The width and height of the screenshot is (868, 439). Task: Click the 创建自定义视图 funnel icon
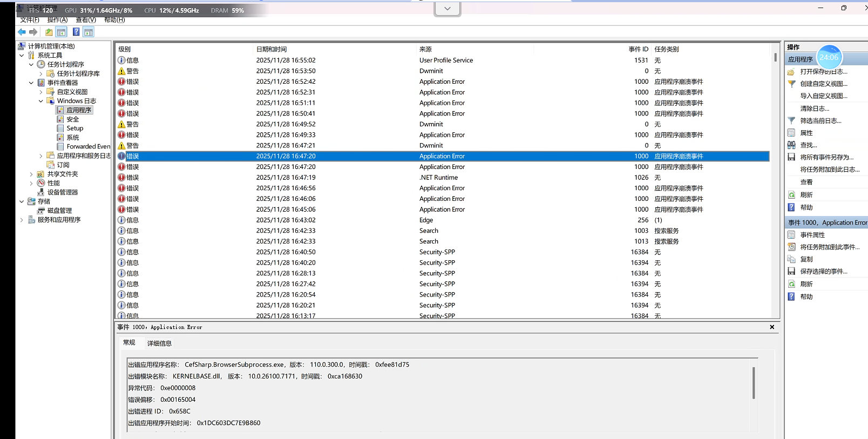coord(791,84)
